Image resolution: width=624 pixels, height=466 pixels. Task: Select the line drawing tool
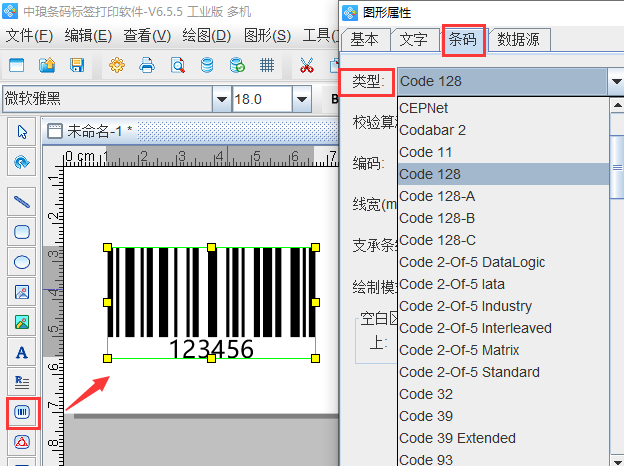(21, 201)
